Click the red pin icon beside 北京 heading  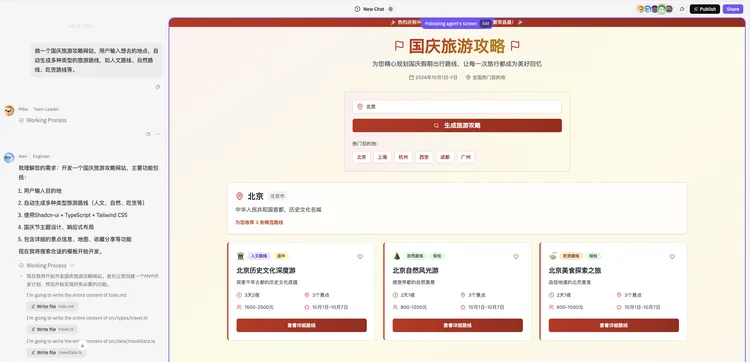pyautogui.click(x=240, y=196)
